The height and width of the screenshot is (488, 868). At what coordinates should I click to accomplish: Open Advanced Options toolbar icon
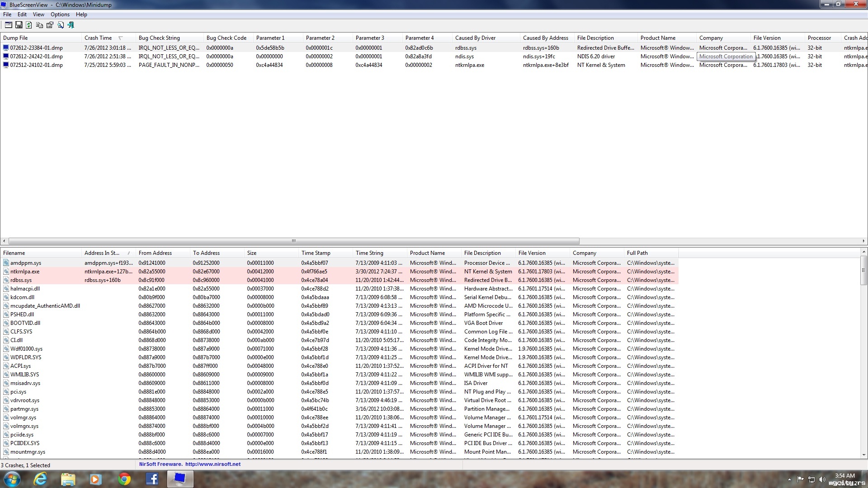click(8, 25)
